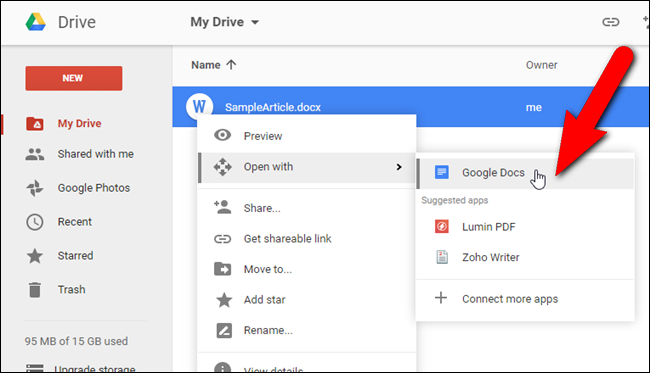
Task: Click the Suggested apps label
Action: pos(454,201)
